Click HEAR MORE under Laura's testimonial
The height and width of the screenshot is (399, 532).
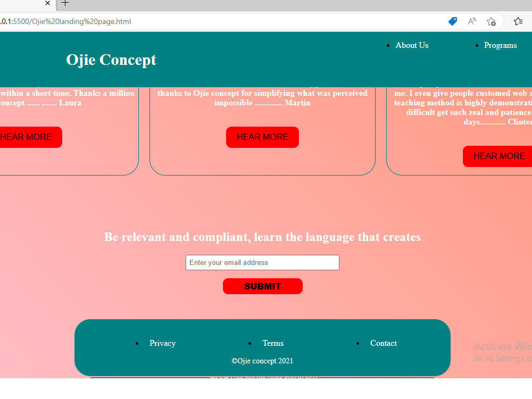[x=30, y=137]
